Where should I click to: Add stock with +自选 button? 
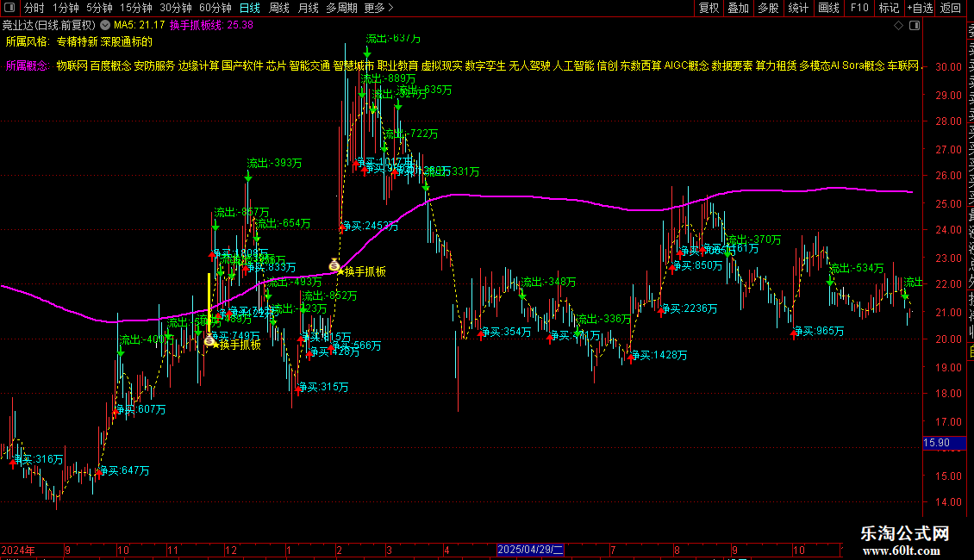pyautogui.click(x=920, y=8)
